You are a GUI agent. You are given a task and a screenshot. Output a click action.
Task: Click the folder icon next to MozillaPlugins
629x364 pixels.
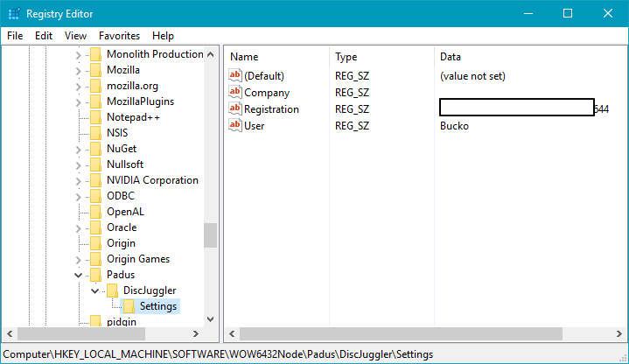96,101
